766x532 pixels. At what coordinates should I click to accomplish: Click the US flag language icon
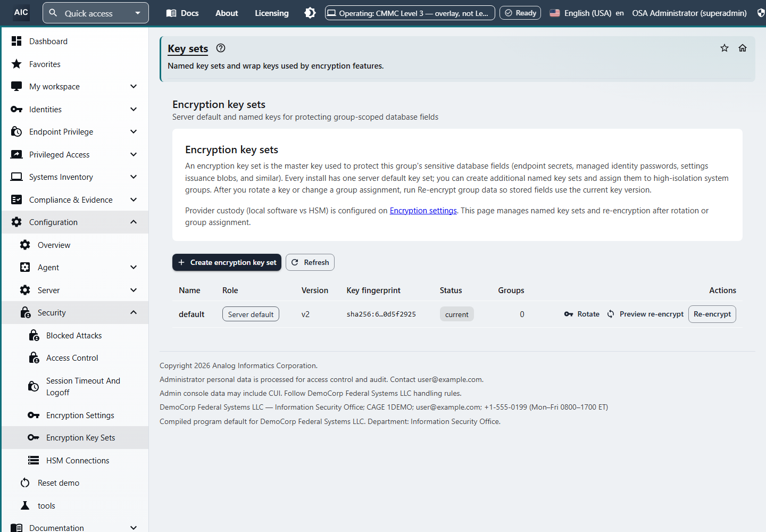(x=555, y=13)
